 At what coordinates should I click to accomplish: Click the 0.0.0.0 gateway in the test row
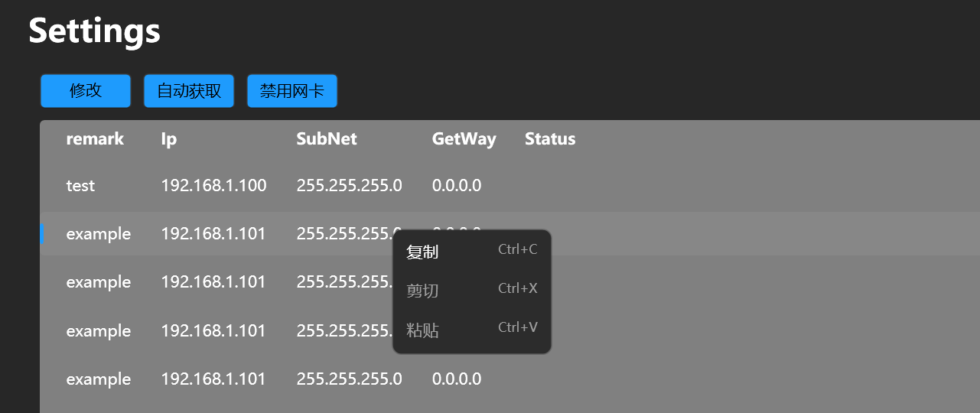[x=457, y=186]
